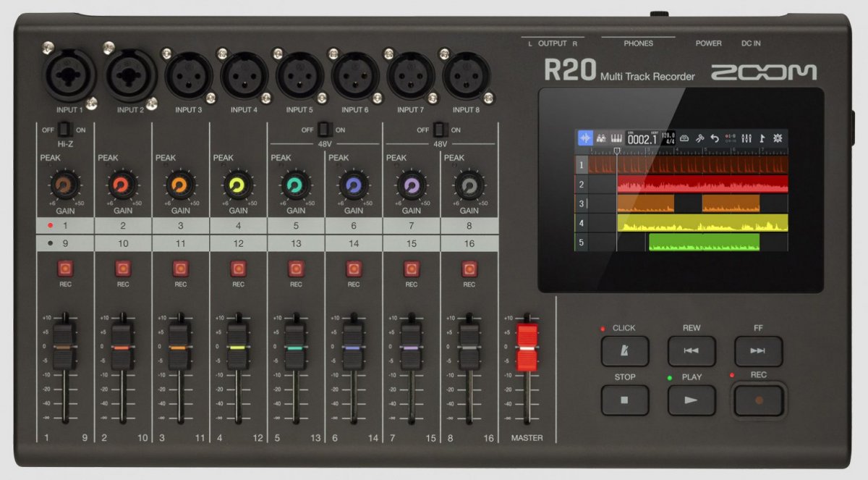
Task: Click channel 8/16 fader cap
Action: [x=469, y=348]
